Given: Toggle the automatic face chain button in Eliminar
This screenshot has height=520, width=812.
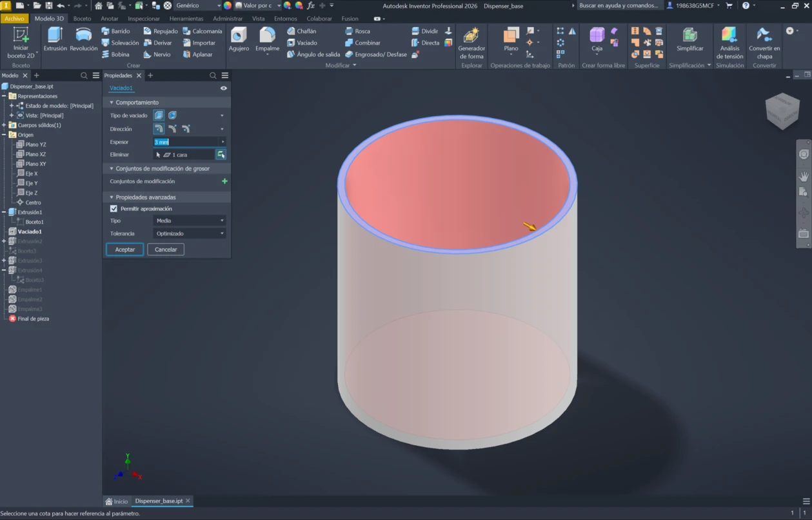Looking at the screenshot, I should pyautogui.click(x=221, y=155).
